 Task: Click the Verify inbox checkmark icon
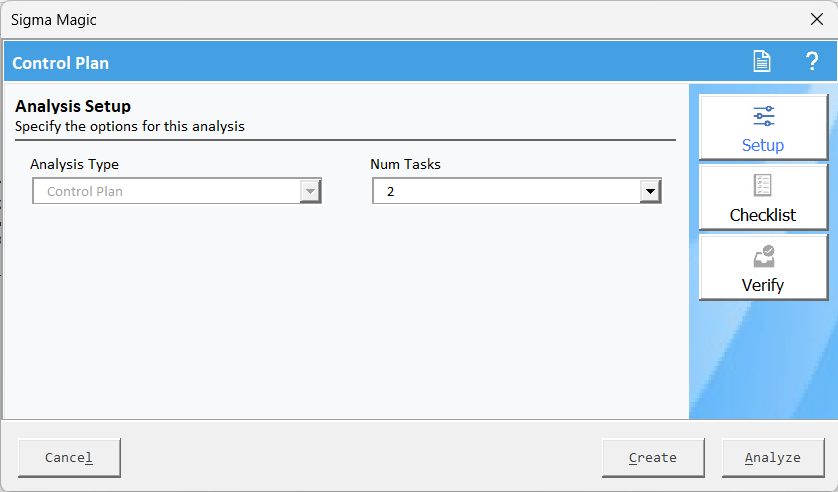pyautogui.click(x=763, y=256)
